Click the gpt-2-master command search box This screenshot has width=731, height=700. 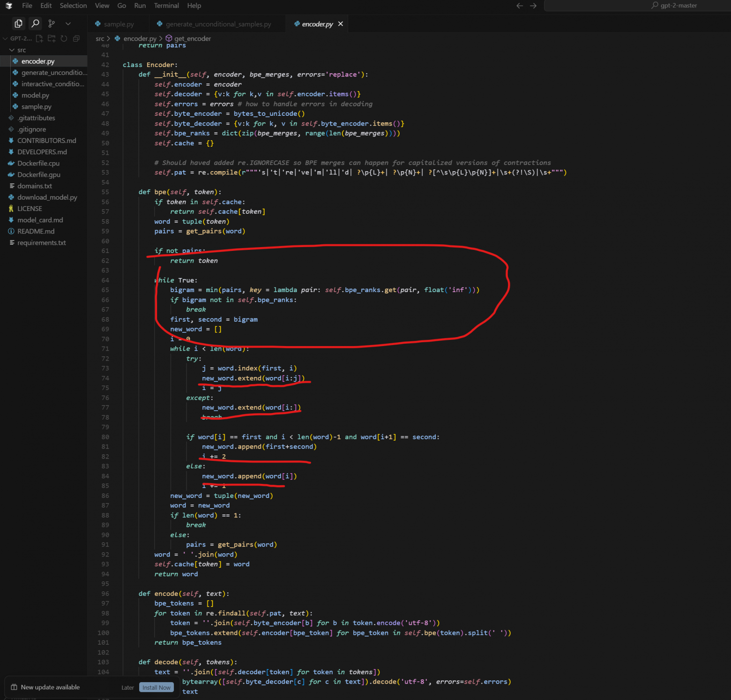[637, 6]
